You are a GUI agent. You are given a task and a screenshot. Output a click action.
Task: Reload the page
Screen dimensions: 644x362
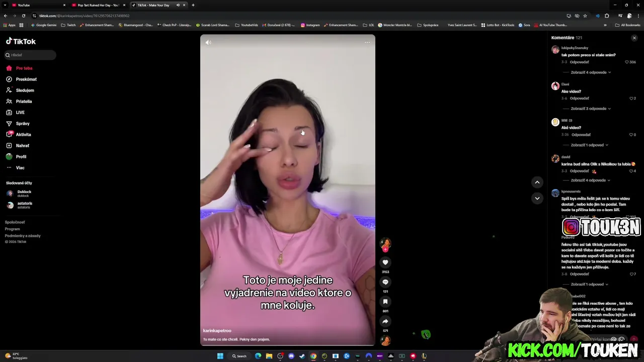23,16
